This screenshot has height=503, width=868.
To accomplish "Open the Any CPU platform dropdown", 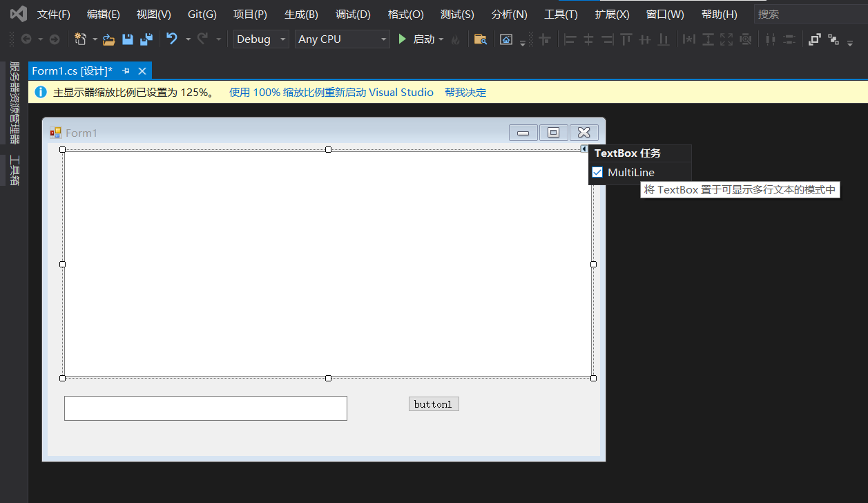I will pos(384,39).
